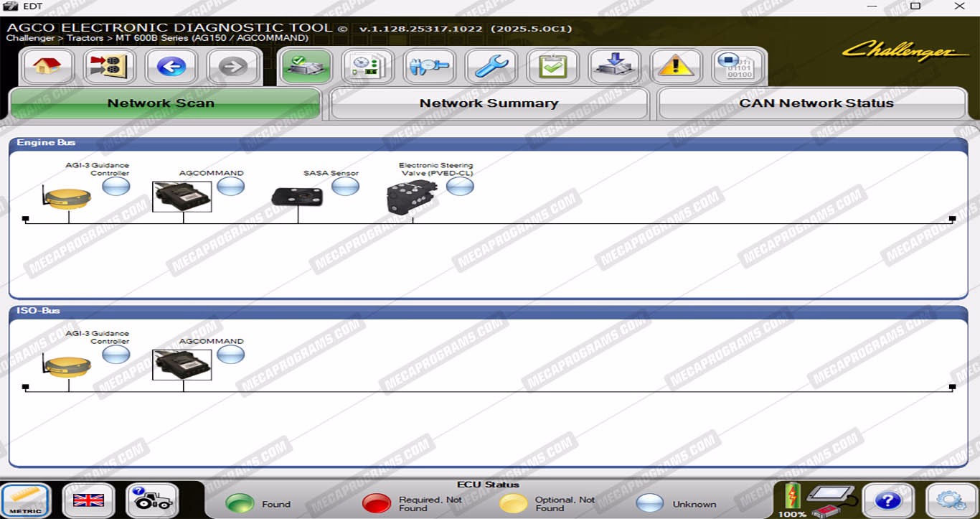This screenshot has width=980, height=519.
Task: Toggle the METRIC units button
Action: click(26, 500)
